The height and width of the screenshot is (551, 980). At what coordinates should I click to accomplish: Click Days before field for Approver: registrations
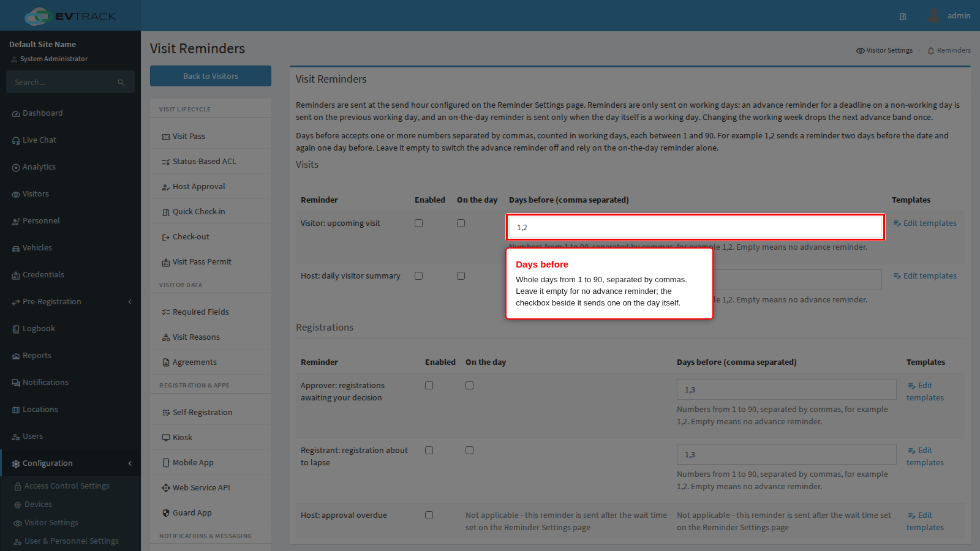786,389
